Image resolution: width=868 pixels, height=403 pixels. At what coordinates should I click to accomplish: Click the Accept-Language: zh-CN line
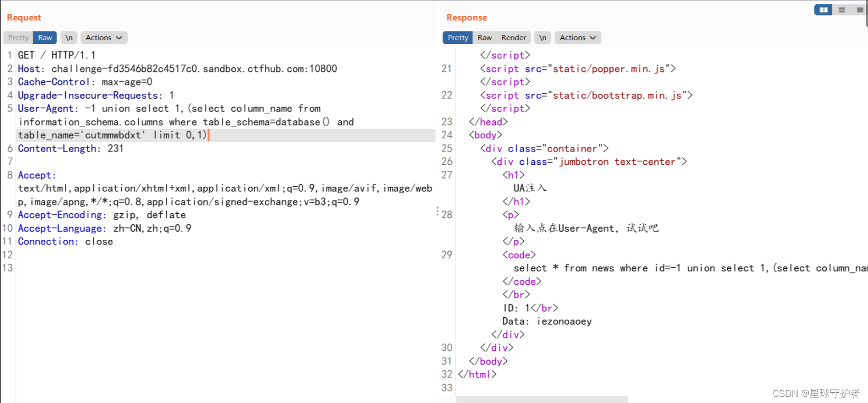coord(105,228)
